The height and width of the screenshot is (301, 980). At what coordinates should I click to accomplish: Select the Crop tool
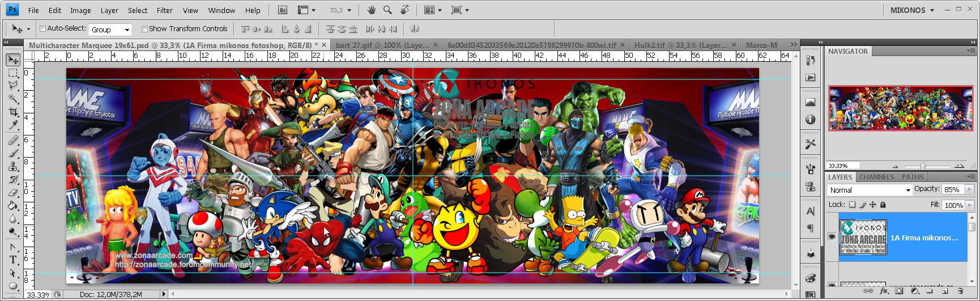click(13, 112)
